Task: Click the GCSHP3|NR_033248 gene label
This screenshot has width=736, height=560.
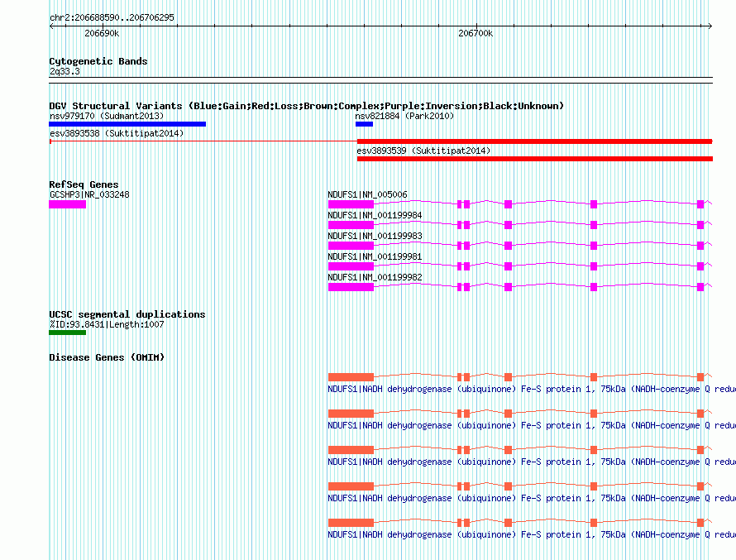Action: coord(89,194)
